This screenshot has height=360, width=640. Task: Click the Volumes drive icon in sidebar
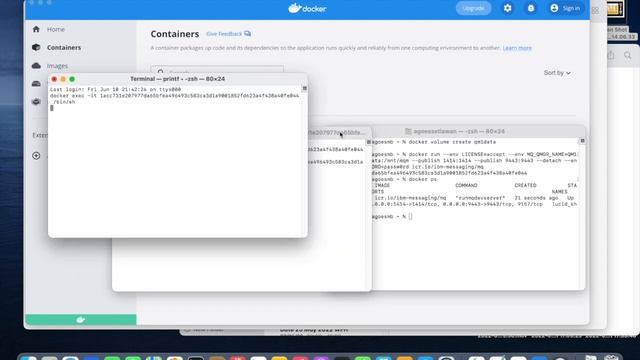(x=36, y=84)
